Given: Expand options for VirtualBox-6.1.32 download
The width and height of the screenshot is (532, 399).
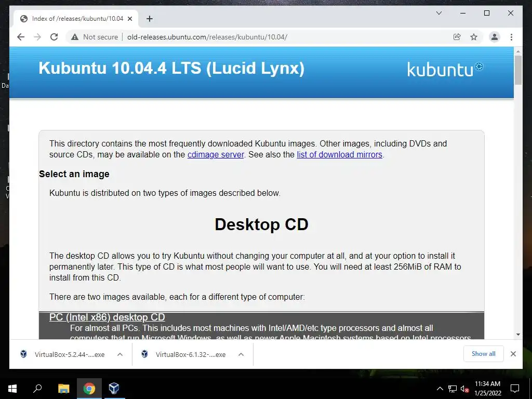Looking at the screenshot, I should coord(241,354).
